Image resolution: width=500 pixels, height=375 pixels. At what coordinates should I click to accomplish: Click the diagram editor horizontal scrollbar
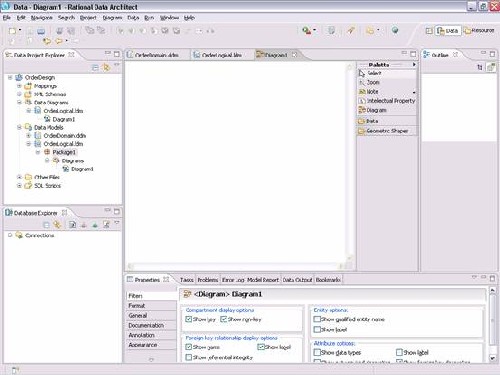(235, 266)
